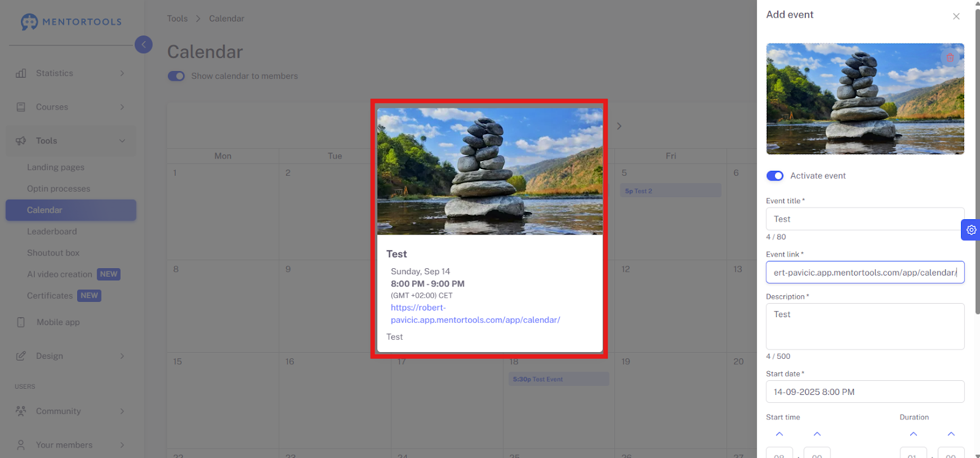This screenshot has width=980, height=458.
Task: Open the '5p Test 2' calendar event
Action: click(x=671, y=191)
